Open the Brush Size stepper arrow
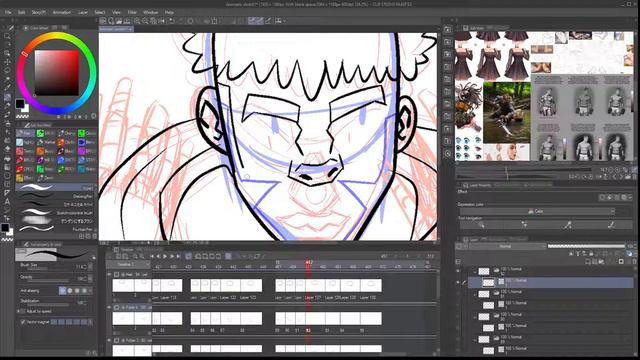 pos(90,267)
